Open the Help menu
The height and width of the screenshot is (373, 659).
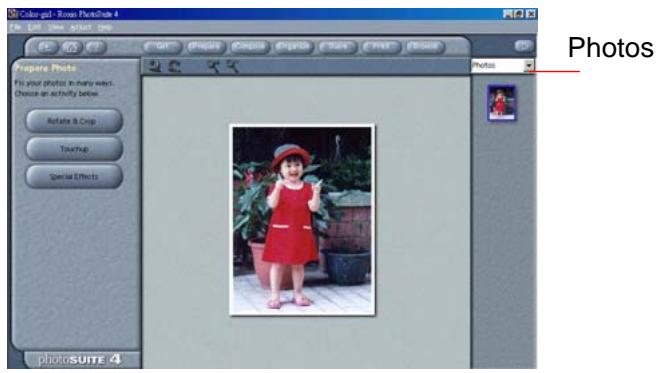(x=105, y=27)
